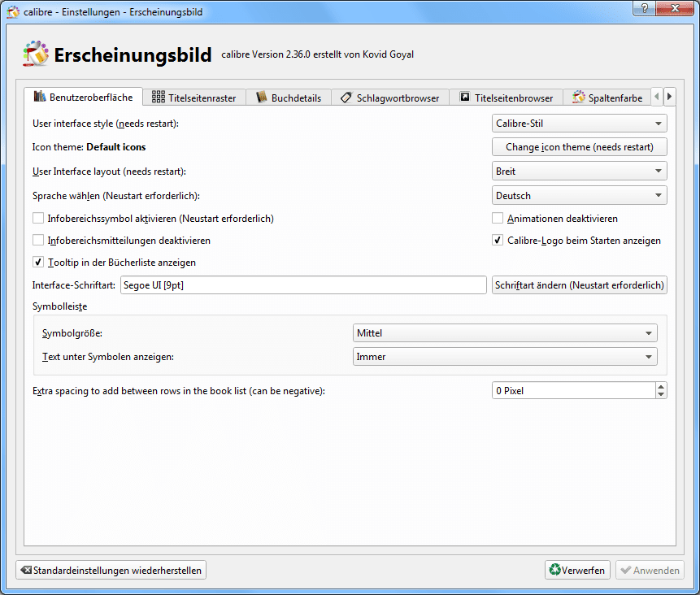
Task: Close the Einstellungen dialog window
Action: click(x=675, y=8)
